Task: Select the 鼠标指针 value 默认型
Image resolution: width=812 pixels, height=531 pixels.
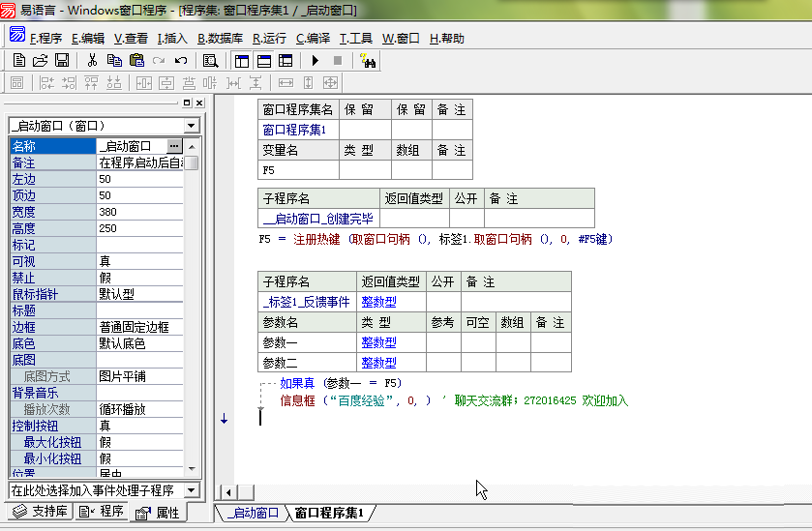Action: [139, 294]
